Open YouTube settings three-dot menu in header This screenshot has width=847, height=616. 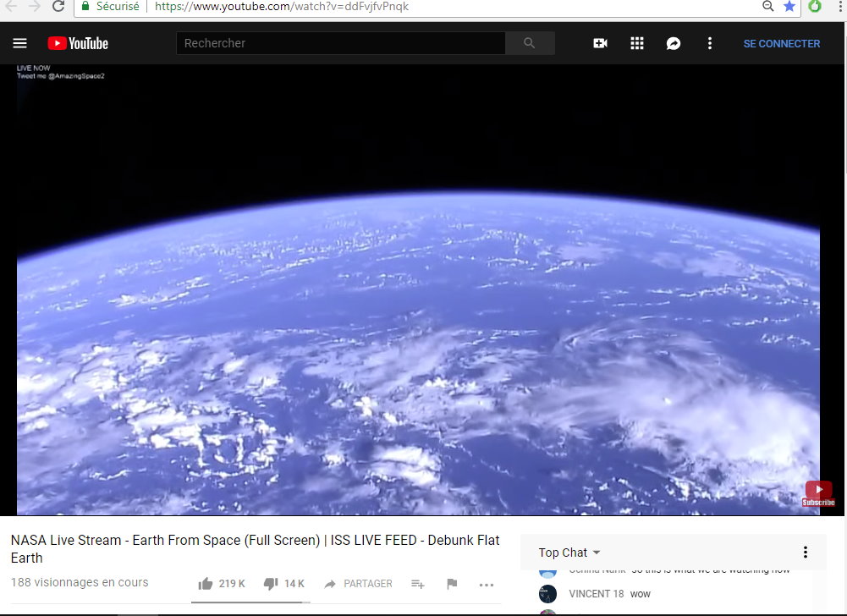[x=710, y=43]
